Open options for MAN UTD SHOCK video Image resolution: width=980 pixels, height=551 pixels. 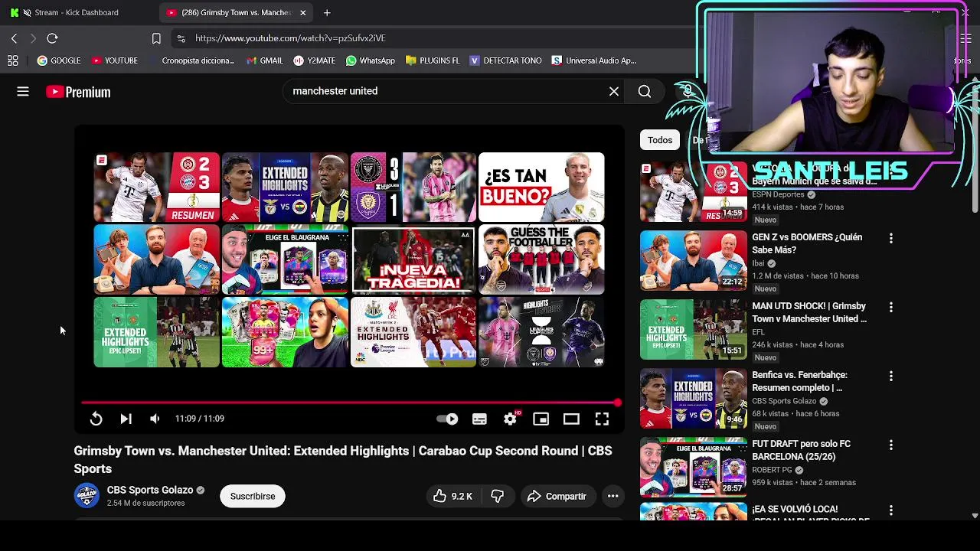click(890, 308)
